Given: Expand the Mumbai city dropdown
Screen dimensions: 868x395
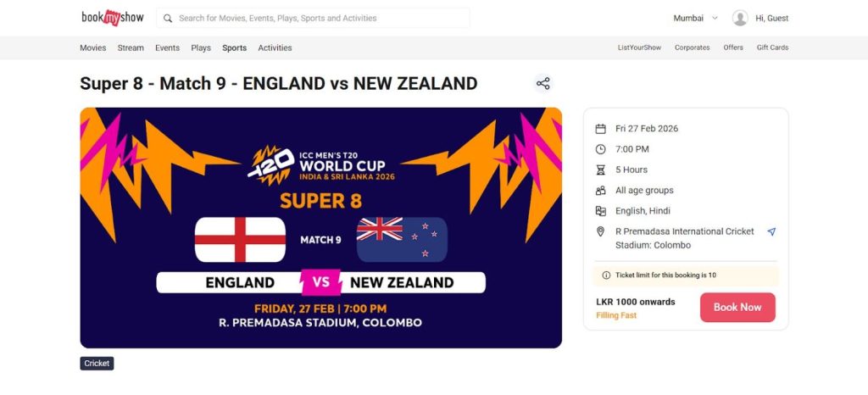Looking at the screenshot, I should tap(695, 18).
